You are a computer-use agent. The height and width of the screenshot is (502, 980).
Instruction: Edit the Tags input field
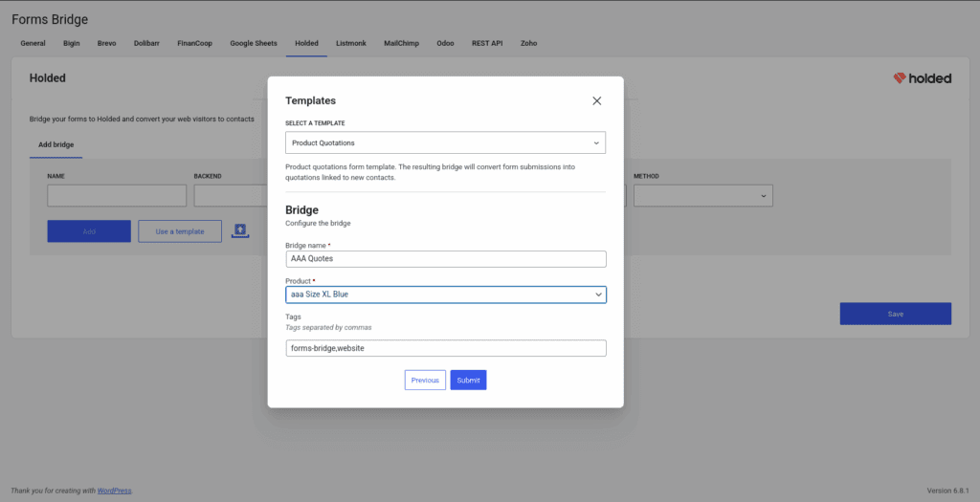coord(446,348)
